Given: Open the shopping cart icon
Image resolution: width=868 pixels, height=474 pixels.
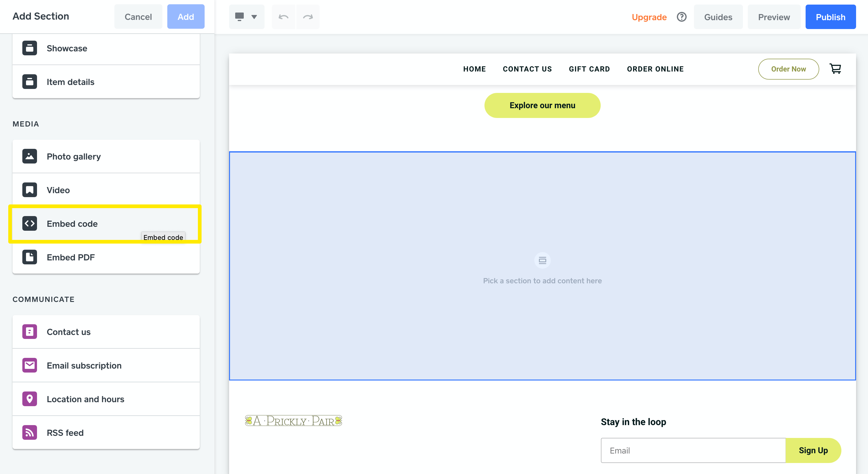Looking at the screenshot, I should pos(835,69).
